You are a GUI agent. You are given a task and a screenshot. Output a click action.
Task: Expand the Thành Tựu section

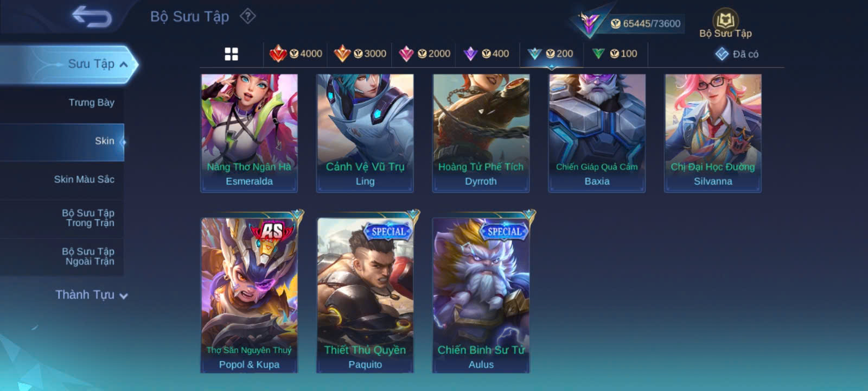click(91, 295)
